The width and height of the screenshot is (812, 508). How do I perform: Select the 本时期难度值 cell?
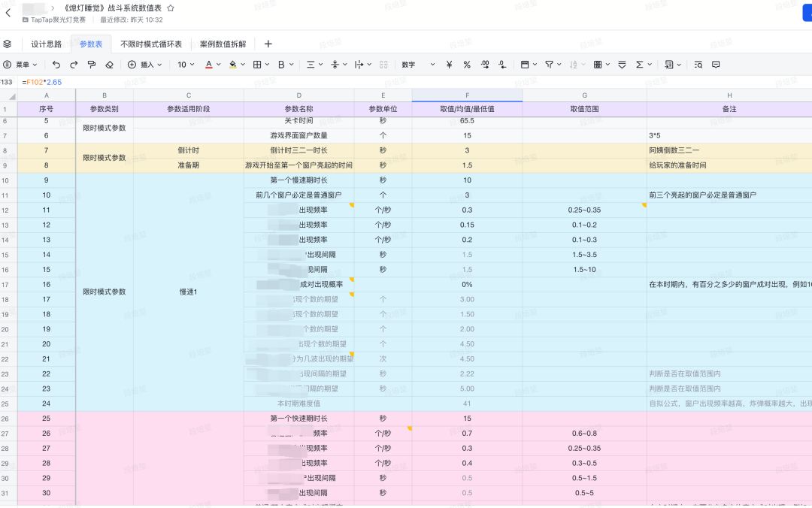pos(298,404)
